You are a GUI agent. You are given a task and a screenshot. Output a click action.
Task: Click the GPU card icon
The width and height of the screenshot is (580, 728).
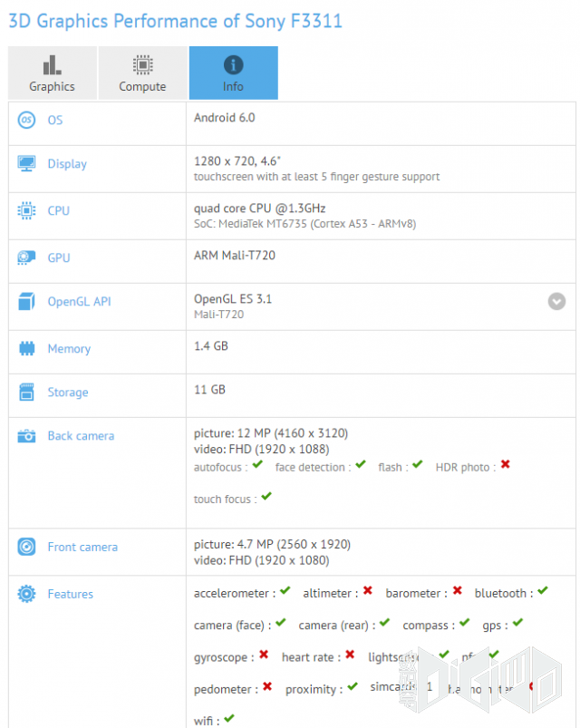click(x=26, y=257)
